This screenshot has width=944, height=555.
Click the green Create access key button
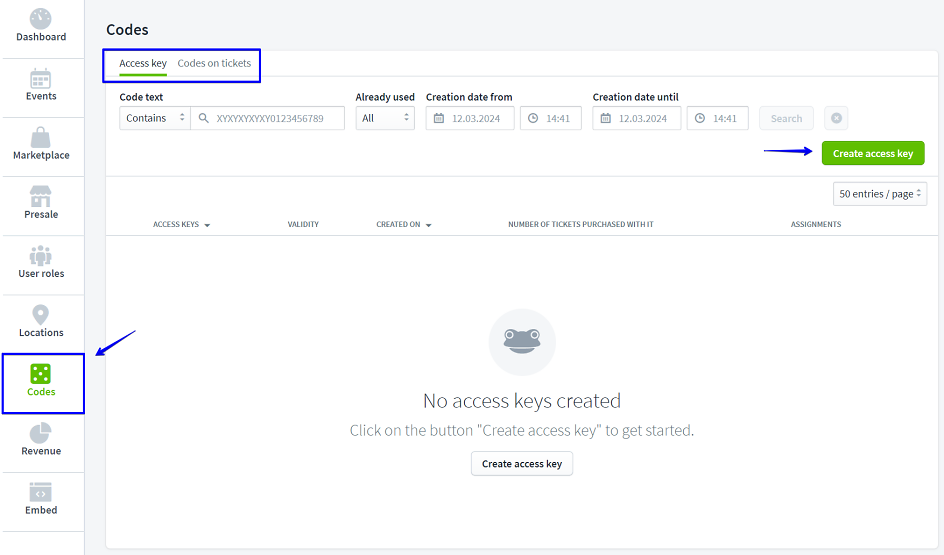click(873, 154)
